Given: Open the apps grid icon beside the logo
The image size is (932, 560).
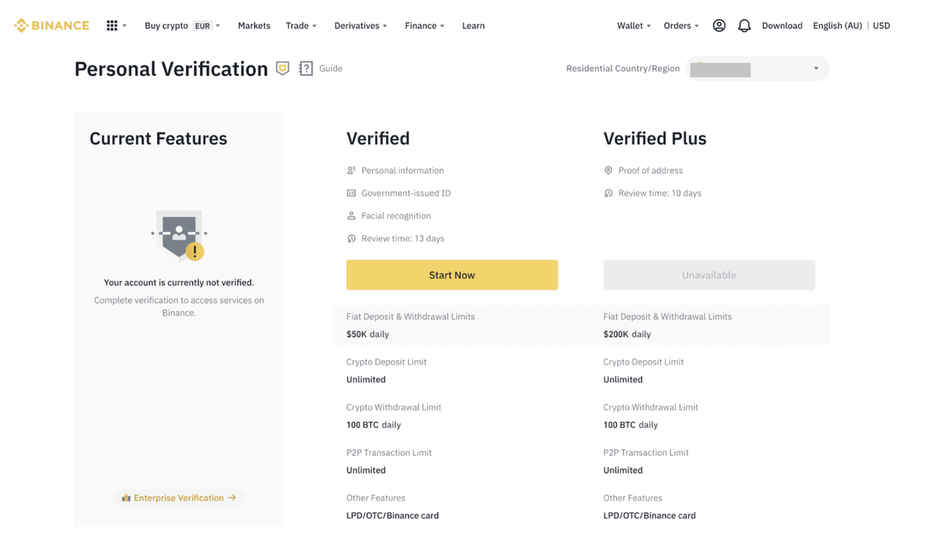Looking at the screenshot, I should point(112,25).
